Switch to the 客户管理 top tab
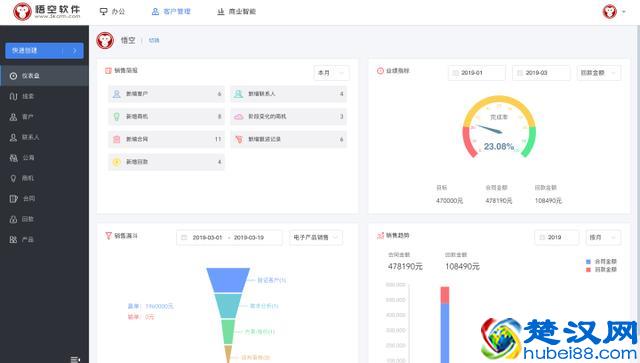This screenshot has width=640, height=363. click(x=171, y=12)
